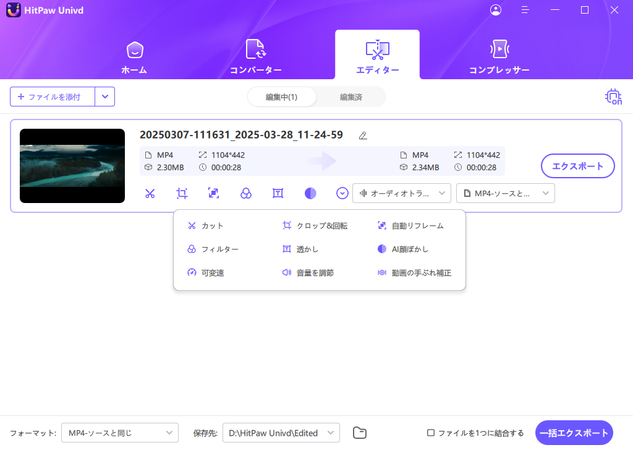
Task: Click the video thumbnail preview
Action: point(72,166)
